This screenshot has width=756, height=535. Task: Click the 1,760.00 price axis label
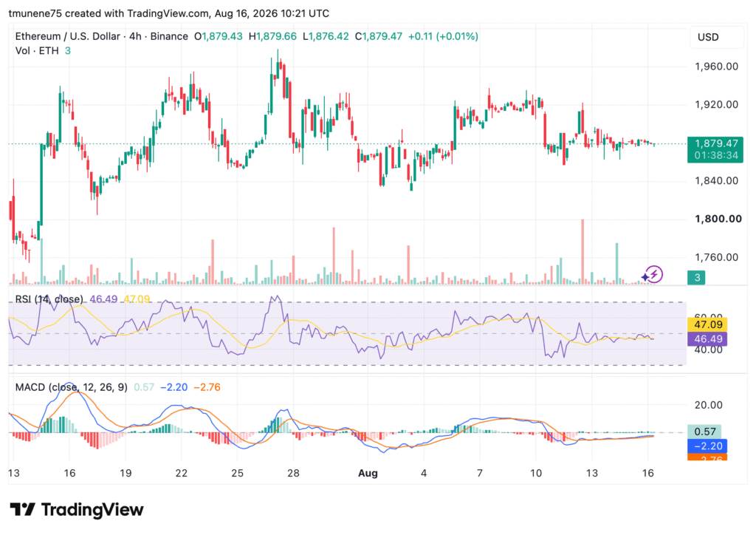716,257
